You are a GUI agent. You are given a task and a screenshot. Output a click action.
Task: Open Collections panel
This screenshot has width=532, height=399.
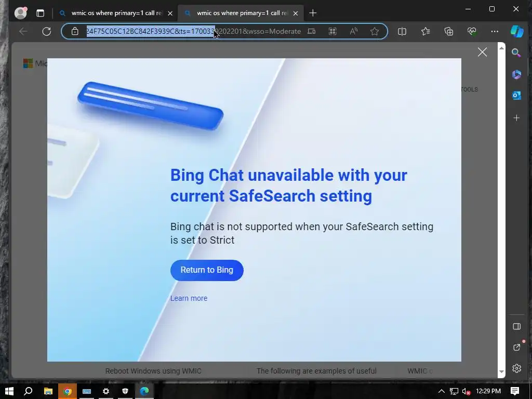449,32
